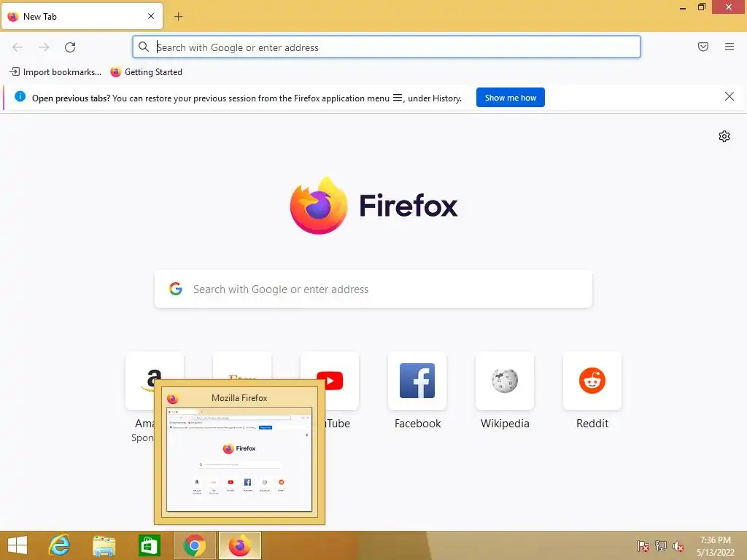Launch Internet Explorer from taskbar
Image resolution: width=747 pixels, height=560 pixels.
pyautogui.click(x=60, y=545)
